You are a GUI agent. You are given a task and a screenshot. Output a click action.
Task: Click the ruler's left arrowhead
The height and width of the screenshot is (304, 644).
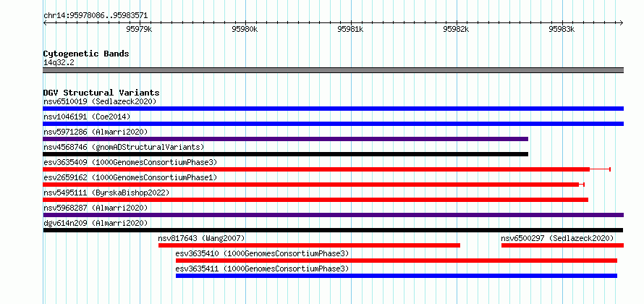pyautogui.click(x=45, y=22)
